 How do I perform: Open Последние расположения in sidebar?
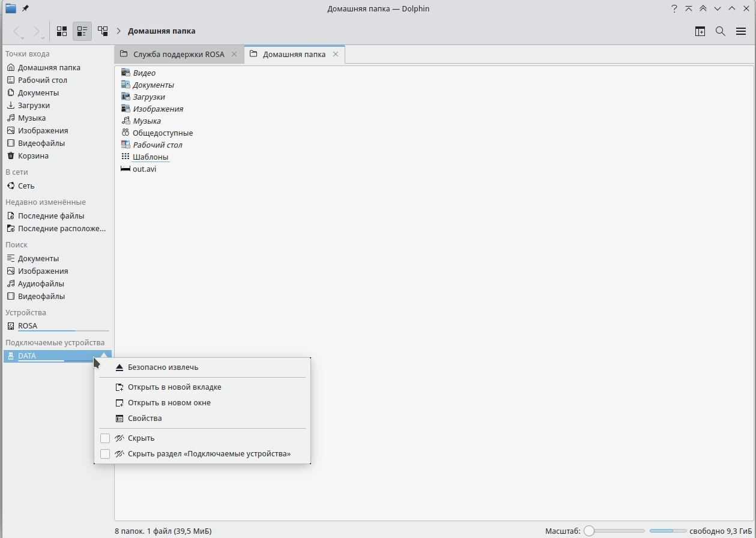pos(58,228)
